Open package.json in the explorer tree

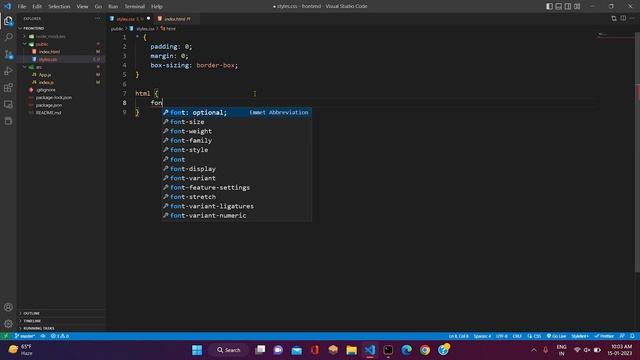pyautogui.click(x=49, y=105)
